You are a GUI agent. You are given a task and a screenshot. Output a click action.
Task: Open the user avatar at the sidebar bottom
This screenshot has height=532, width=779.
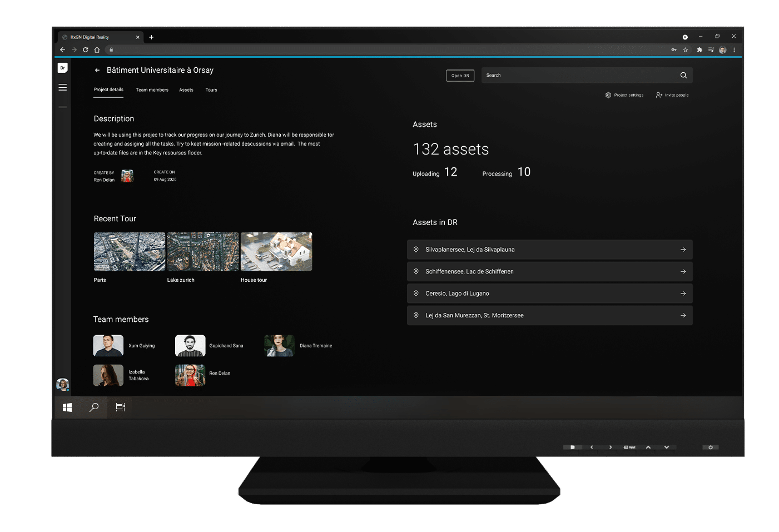coord(63,384)
